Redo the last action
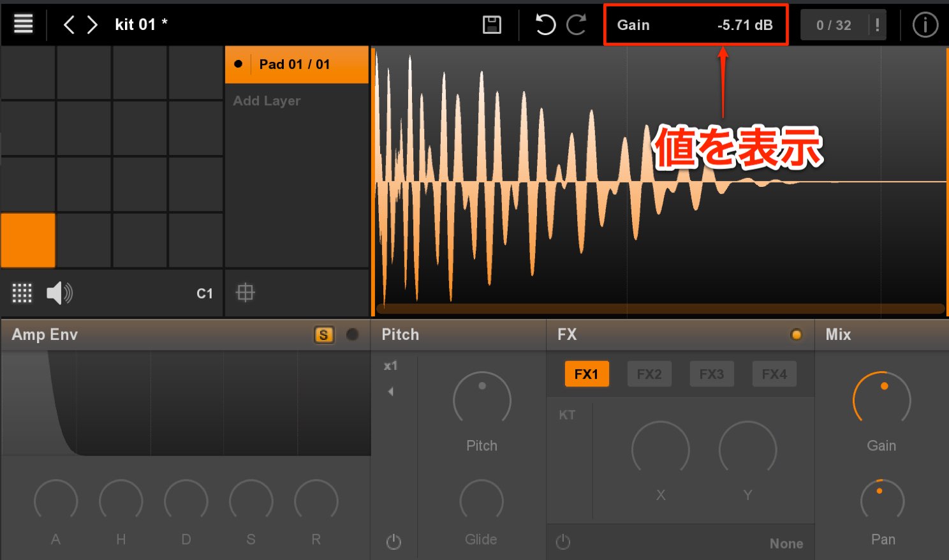 pos(577,25)
